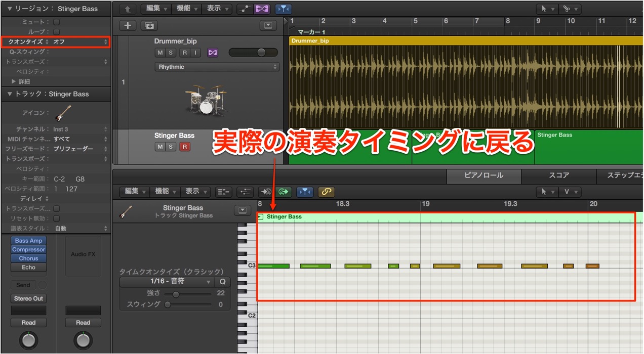Toggle the yellow link button in piano roll
The image size is (644, 354).
pos(326,192)
